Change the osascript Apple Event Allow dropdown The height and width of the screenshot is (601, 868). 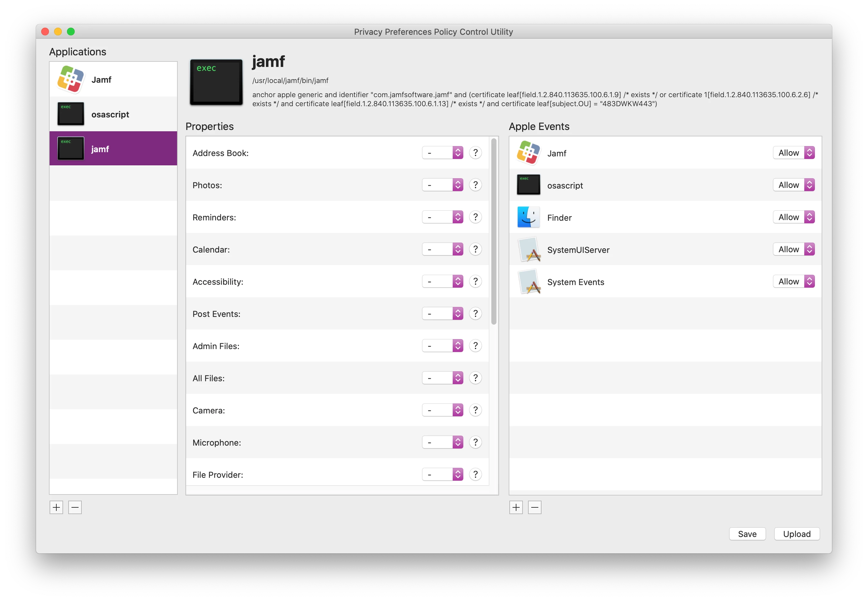click(x=794, y=185)
